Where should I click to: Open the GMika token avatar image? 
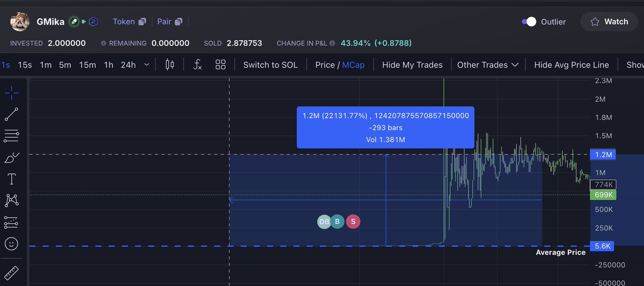pyautogui.click(x=20, y=22)
